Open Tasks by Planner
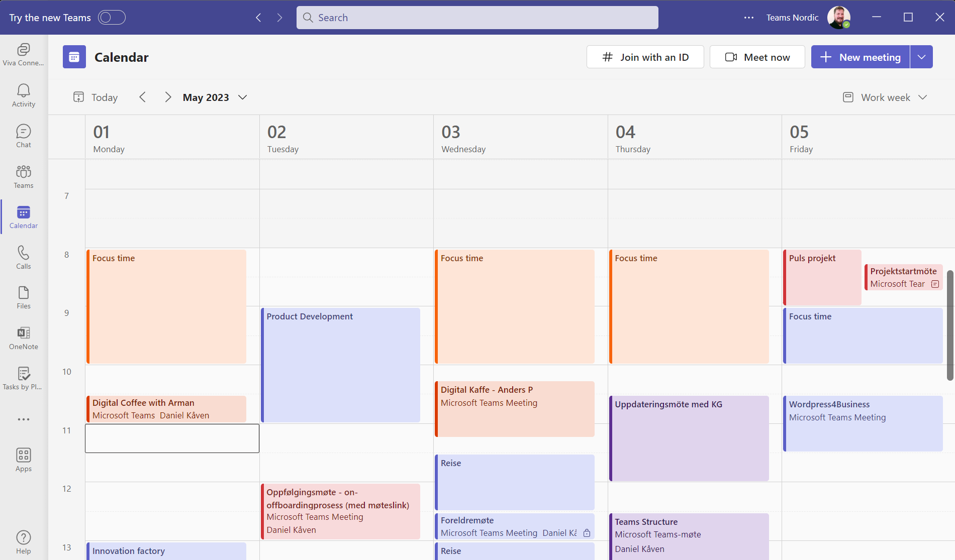 click(23, 378)
